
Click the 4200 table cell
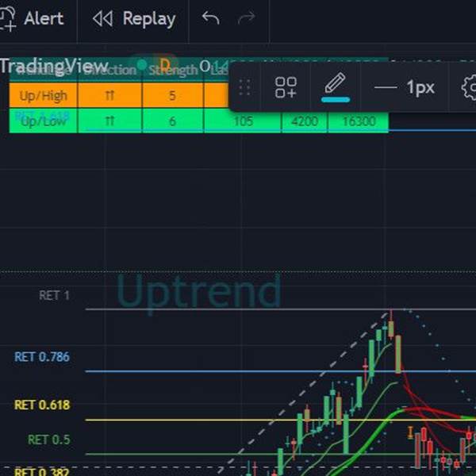305,121
